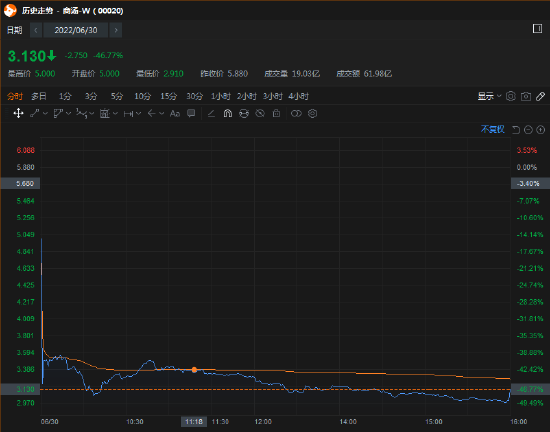Click the undo/reset chart arrow icon
550x432 pixels.
pyautogui.click(x=516, y=130)
